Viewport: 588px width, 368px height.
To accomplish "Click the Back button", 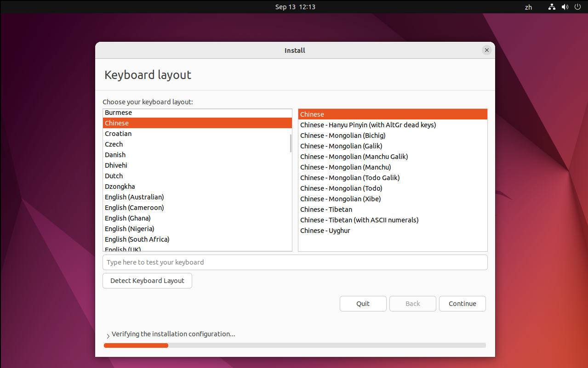I will point(413,304).
